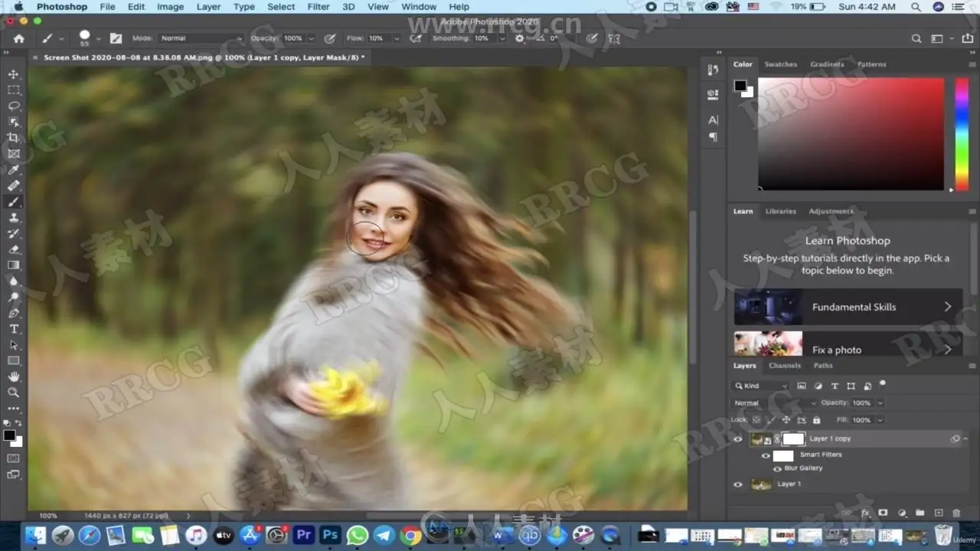The width and height of the screenshot is (980, 551).
Task: Toggle visibility of Blur Gallery filter
Action: [x=777, y=468]
